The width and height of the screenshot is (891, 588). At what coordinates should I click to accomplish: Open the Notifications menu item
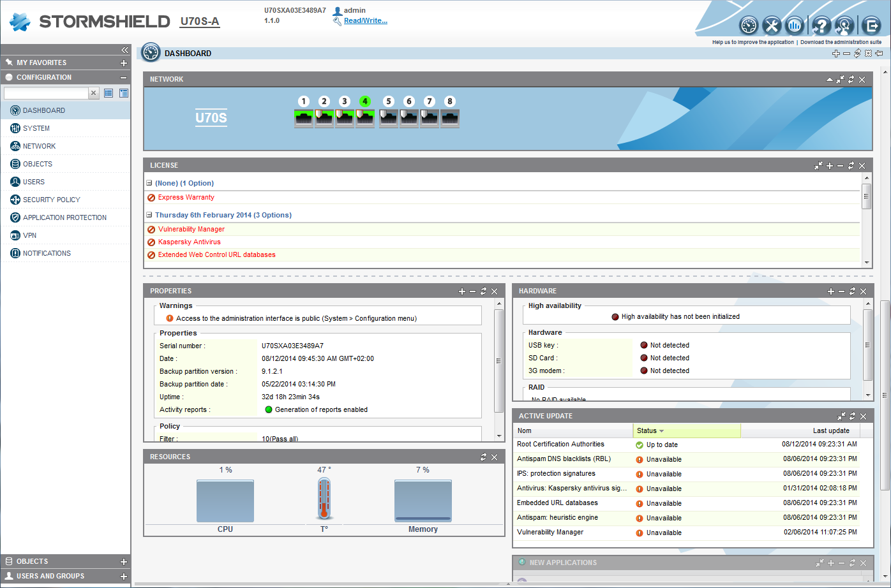[x=65, y=253]
